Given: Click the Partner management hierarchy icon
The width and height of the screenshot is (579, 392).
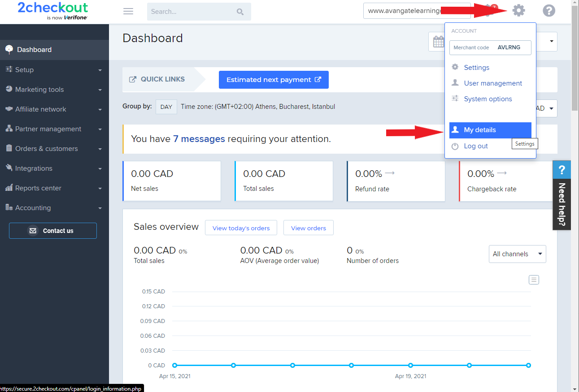Looking at the screenshot, I should [x=9, y=129].
